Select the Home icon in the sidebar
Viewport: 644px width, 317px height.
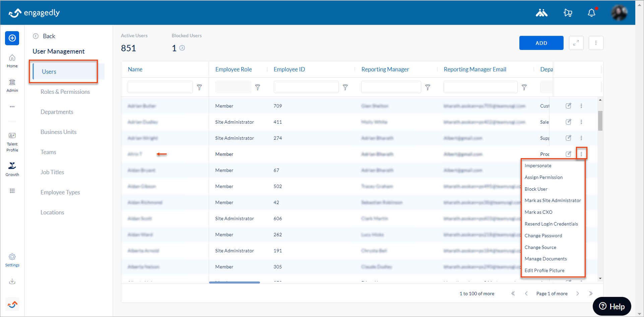point(12,61)
